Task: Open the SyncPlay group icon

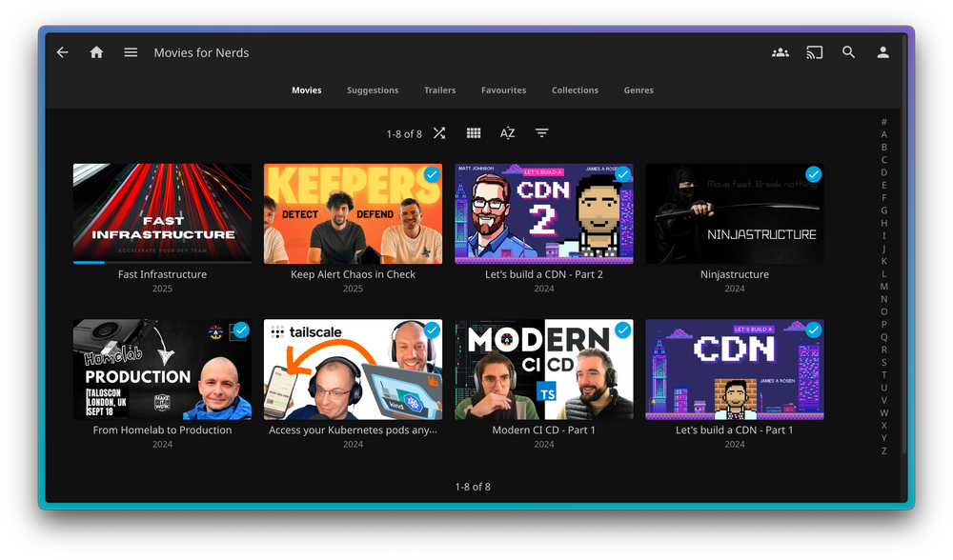Action: click(x=780, y=52)
